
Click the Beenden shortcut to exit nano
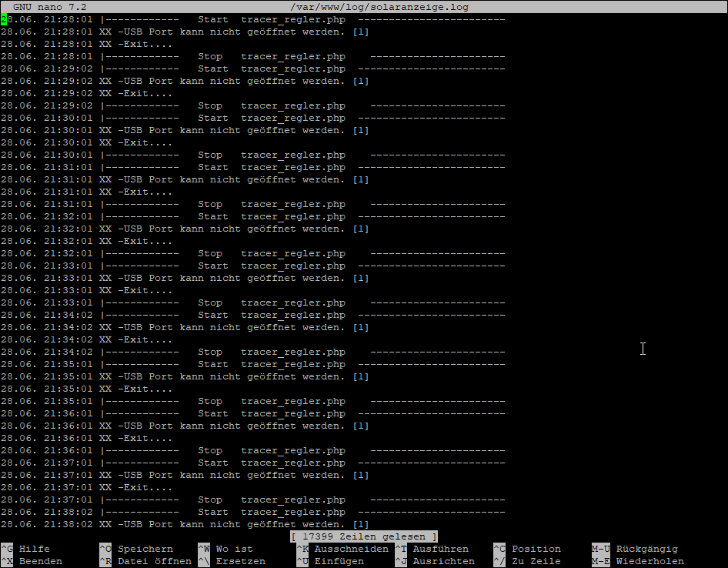40,561
